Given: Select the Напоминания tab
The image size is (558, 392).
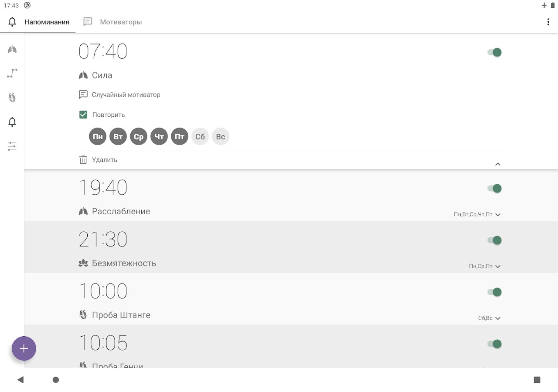Looking at the screenshot, I should point(39,22).
